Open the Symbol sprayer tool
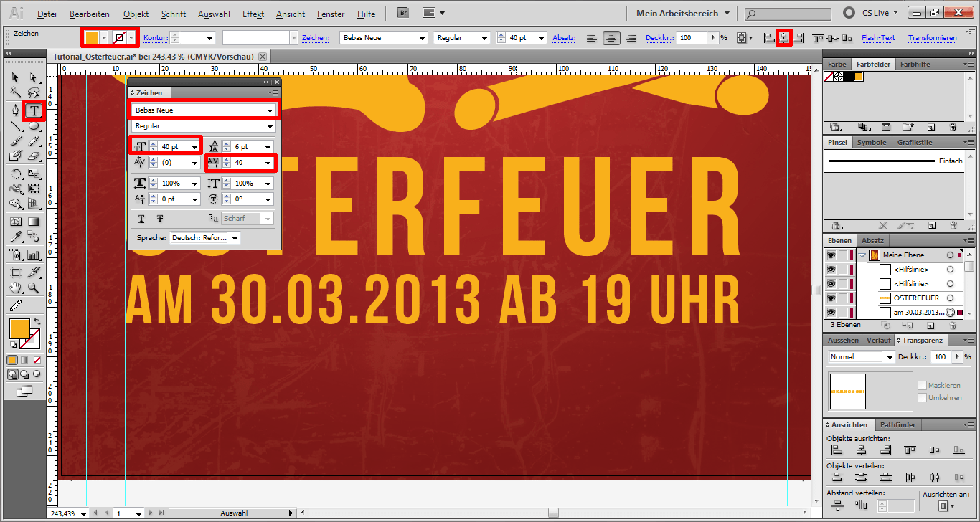The width and height of the screenshot is (980, 522). pos(17,255)
